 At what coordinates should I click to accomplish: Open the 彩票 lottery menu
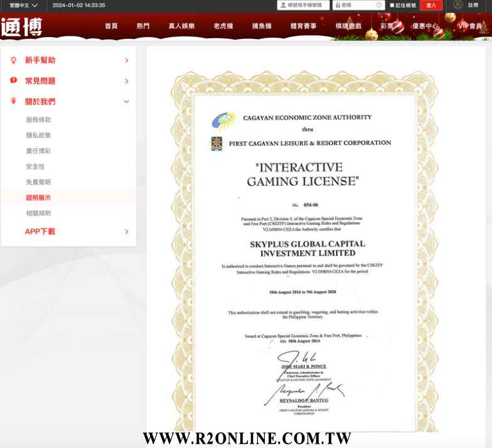click(387, 26)
